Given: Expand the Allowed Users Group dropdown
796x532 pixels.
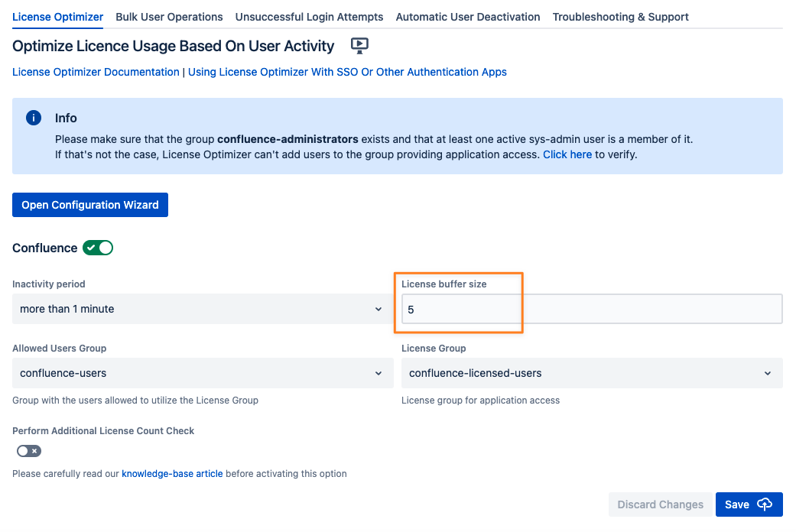Looking at the screenshot, I should coord(200,373).
